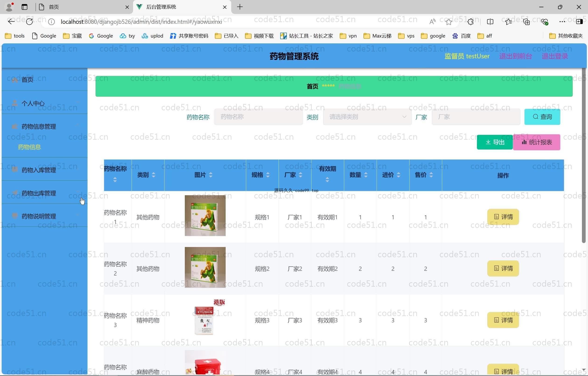Image resolution: width=588 pixels, height=376 pixels.
Task: Expand 药物入库管理 sidebar menu
Action: coord(44,170)
